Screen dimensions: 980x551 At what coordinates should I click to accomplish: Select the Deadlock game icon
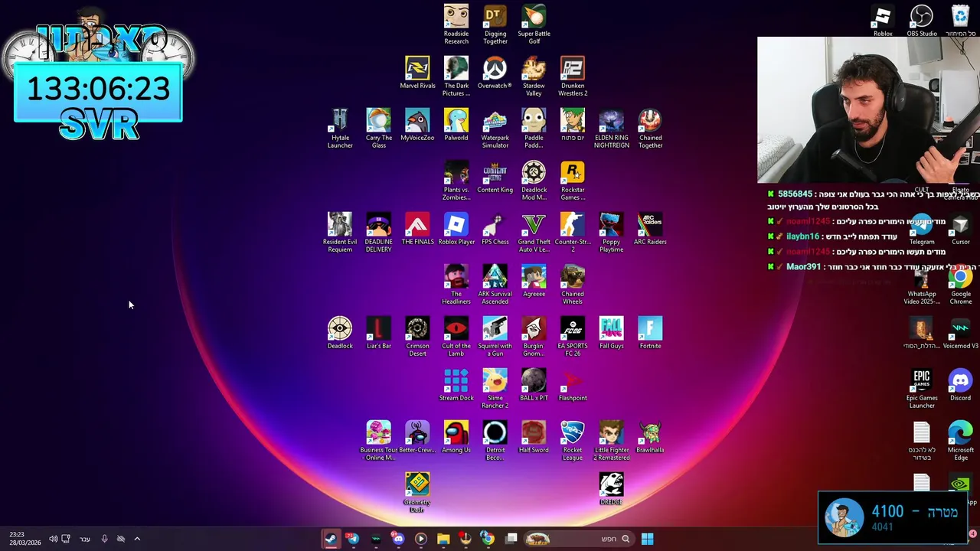[340, 333]
